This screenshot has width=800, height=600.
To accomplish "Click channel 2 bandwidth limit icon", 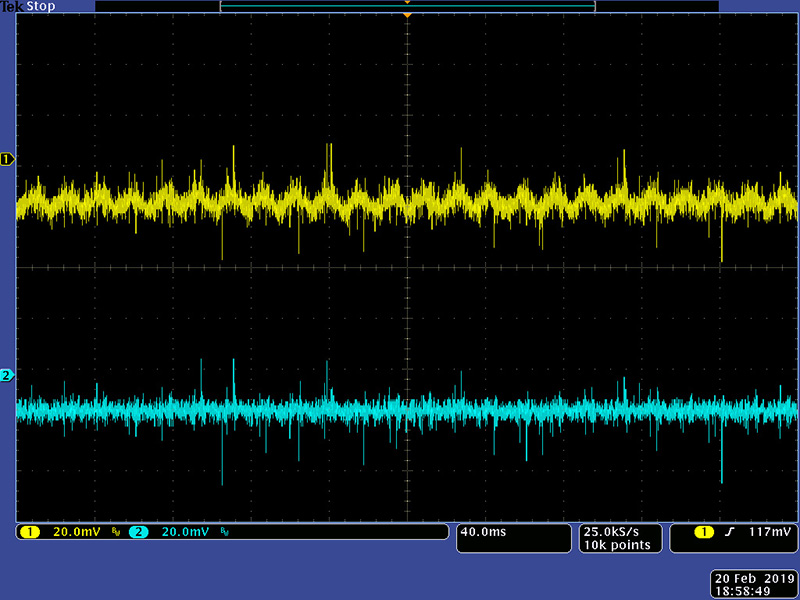I will pos(227,533).
